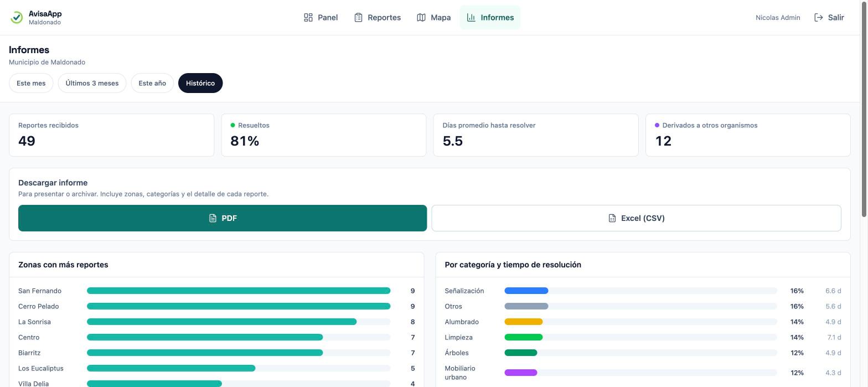Click the Centro zone name

point(29,337)
